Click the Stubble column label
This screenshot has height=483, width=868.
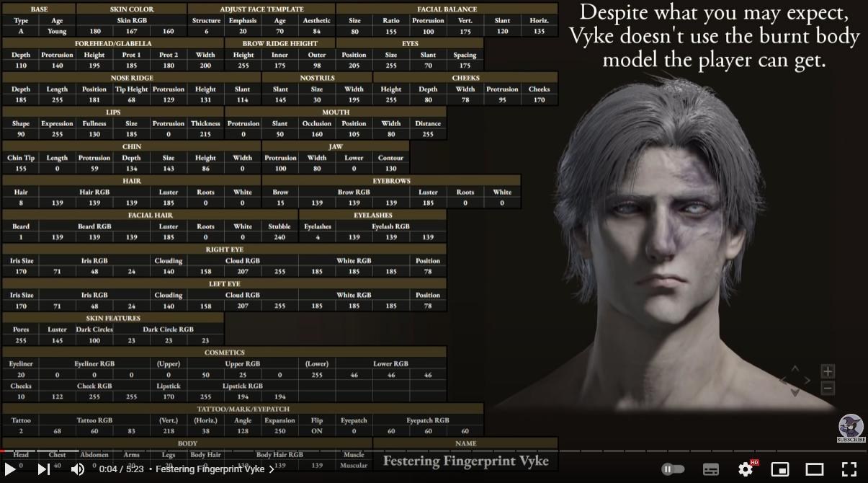pos(279,226)
